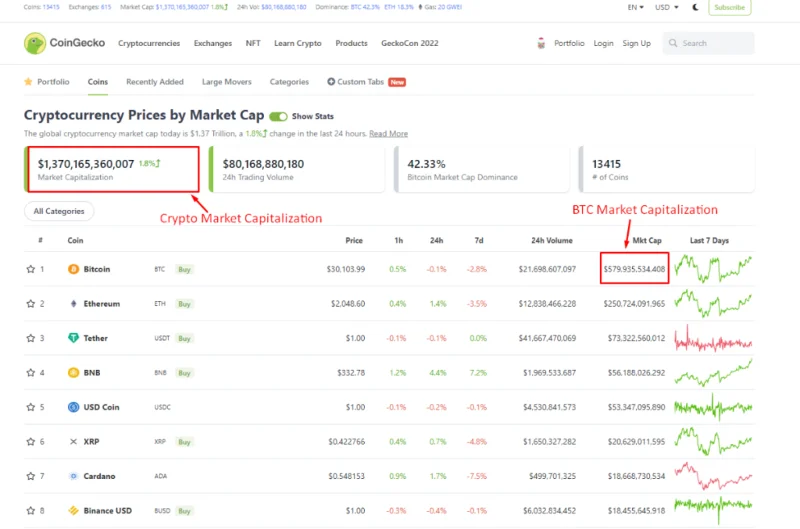Toggle dark mode moon icon

click(x=695, y=7)
